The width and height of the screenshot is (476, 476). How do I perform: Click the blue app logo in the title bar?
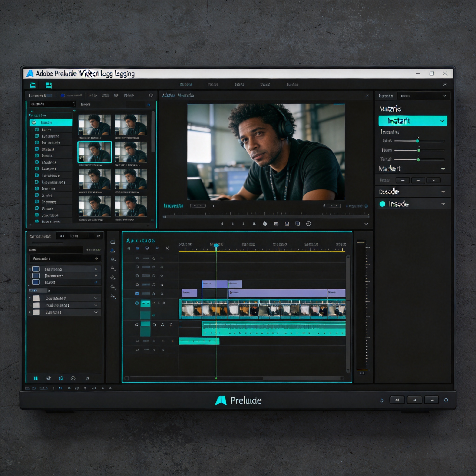pyautogui.click(x=30, y=73)
